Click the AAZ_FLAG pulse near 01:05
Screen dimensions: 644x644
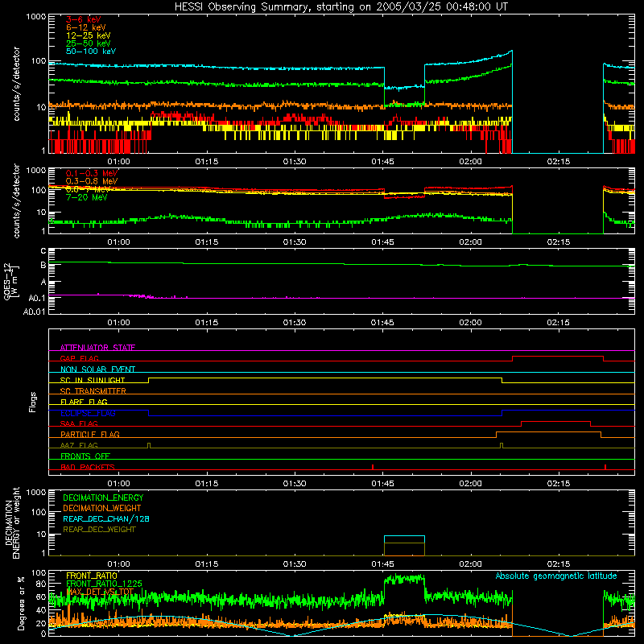[149, 445]
